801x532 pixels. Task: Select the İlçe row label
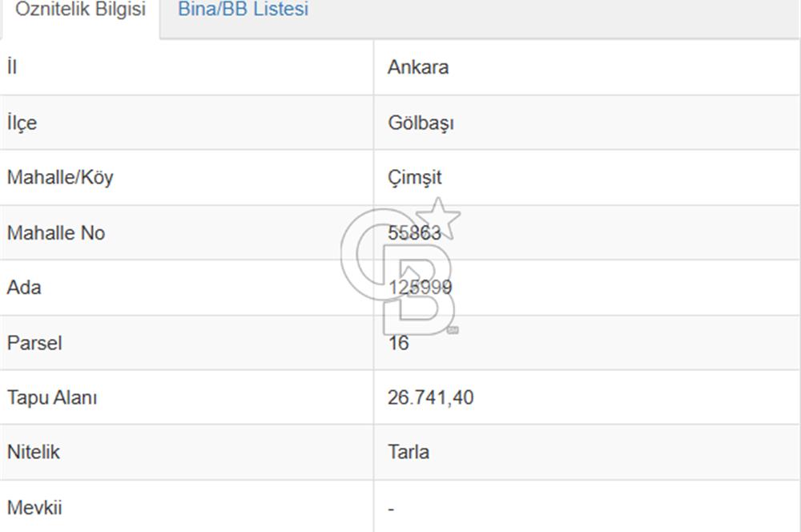22,123
